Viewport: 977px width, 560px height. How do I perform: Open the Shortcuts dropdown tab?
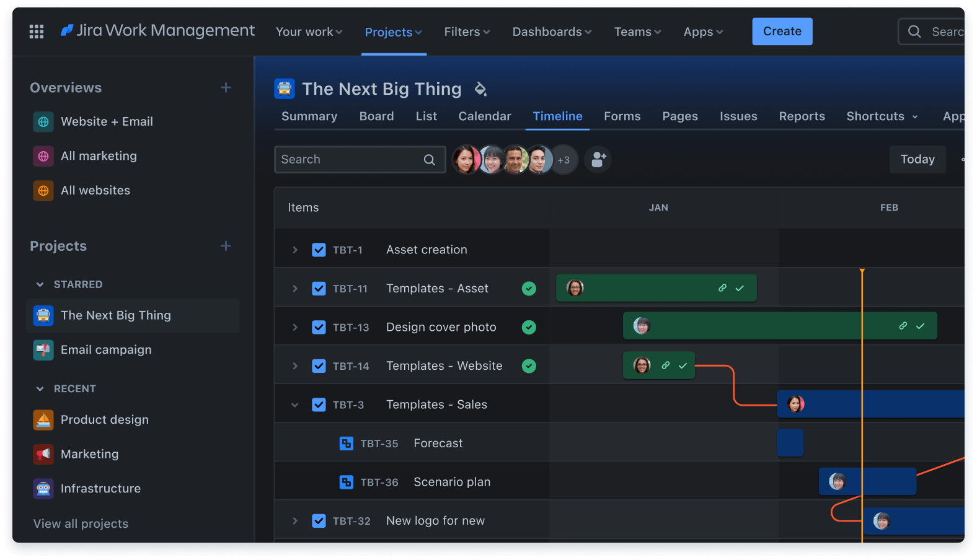click(882, 116)
